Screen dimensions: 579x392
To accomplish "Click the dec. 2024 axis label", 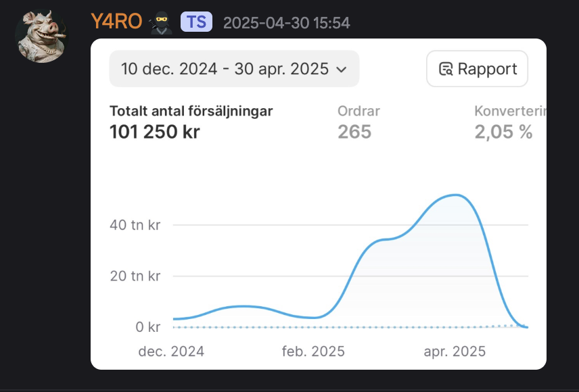I will coord(171,351).
